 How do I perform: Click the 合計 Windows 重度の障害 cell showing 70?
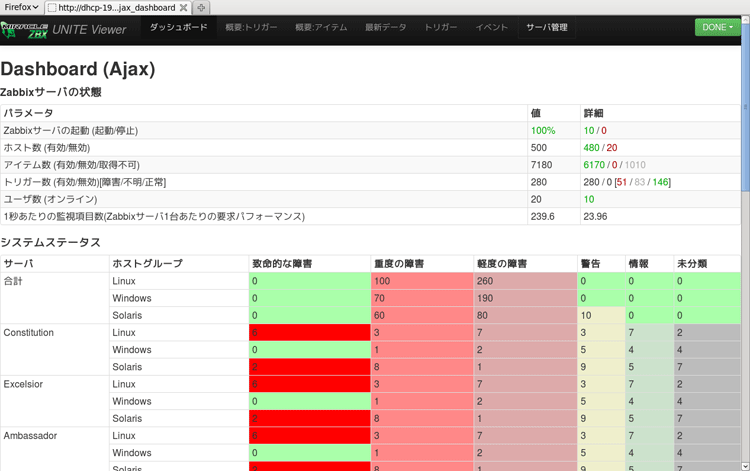tap(421, 299)
